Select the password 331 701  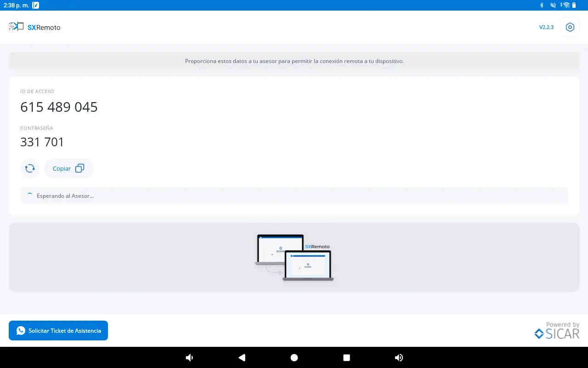[42, 142]
